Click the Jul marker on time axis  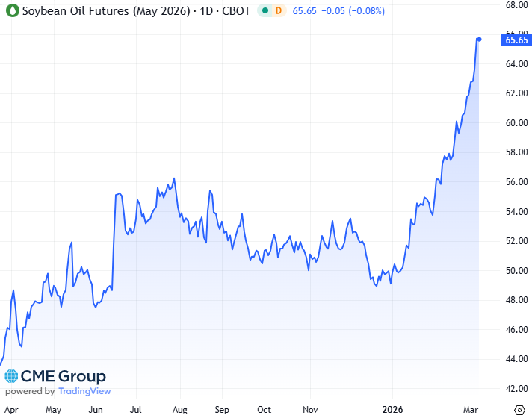[x=137, y=410]
